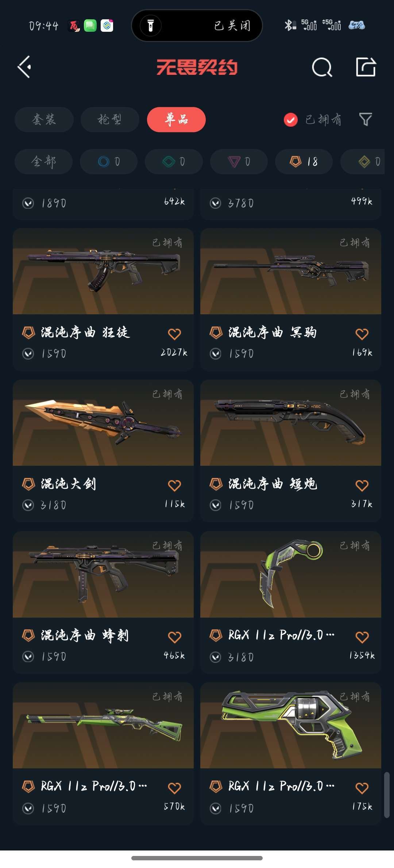Switch to the 枪型 tab
This screenshot has height=868, width=394.
tap(110, 119)
